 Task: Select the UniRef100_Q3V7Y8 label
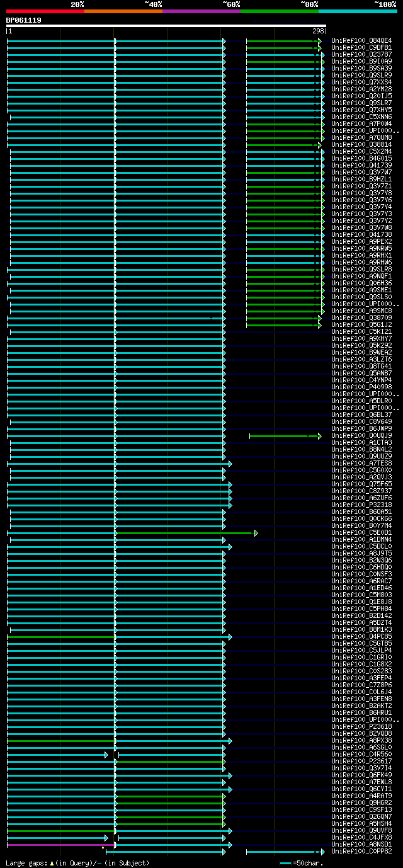(x=361, y=193)
